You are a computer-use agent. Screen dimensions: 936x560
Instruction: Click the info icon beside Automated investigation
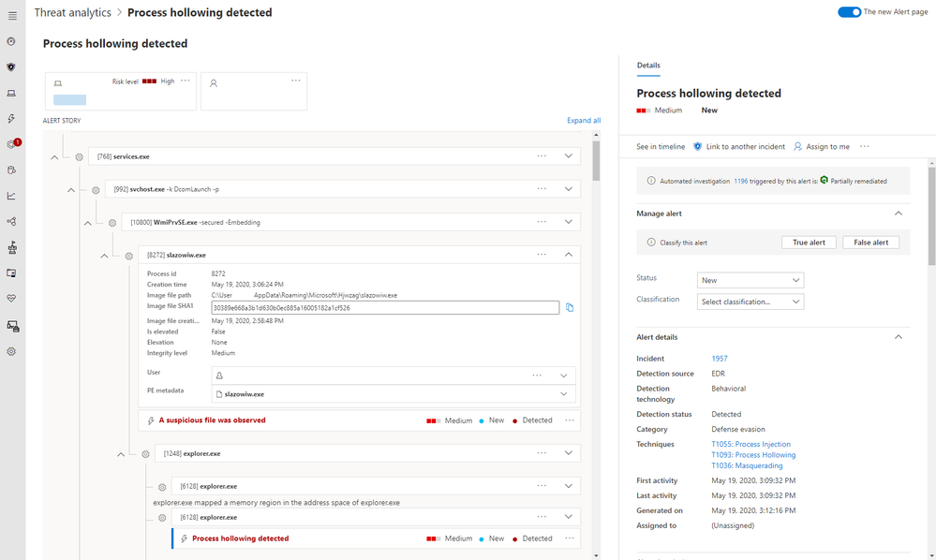[651, 181]
